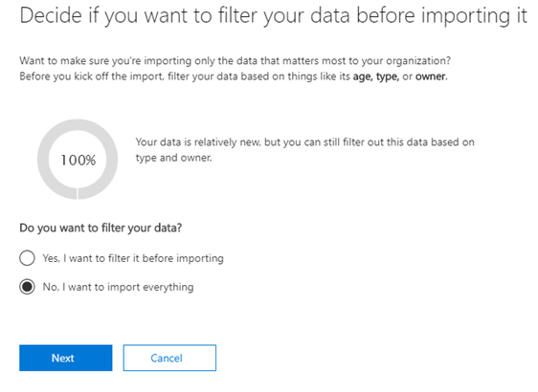
Task: Click the small notch at the donut chart bottom
Action: [x=78, y=193]
